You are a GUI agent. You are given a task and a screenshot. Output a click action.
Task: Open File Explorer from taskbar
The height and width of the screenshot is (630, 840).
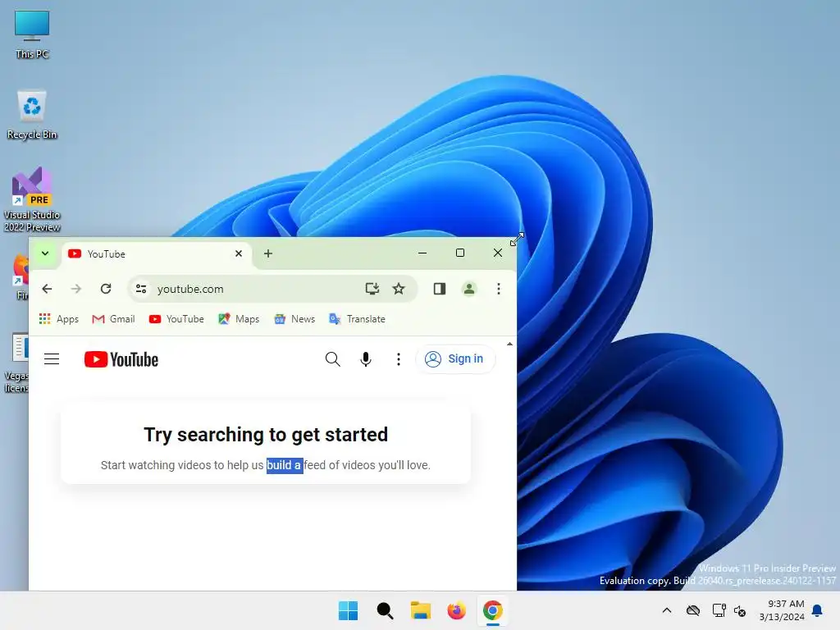click(421, 610)
